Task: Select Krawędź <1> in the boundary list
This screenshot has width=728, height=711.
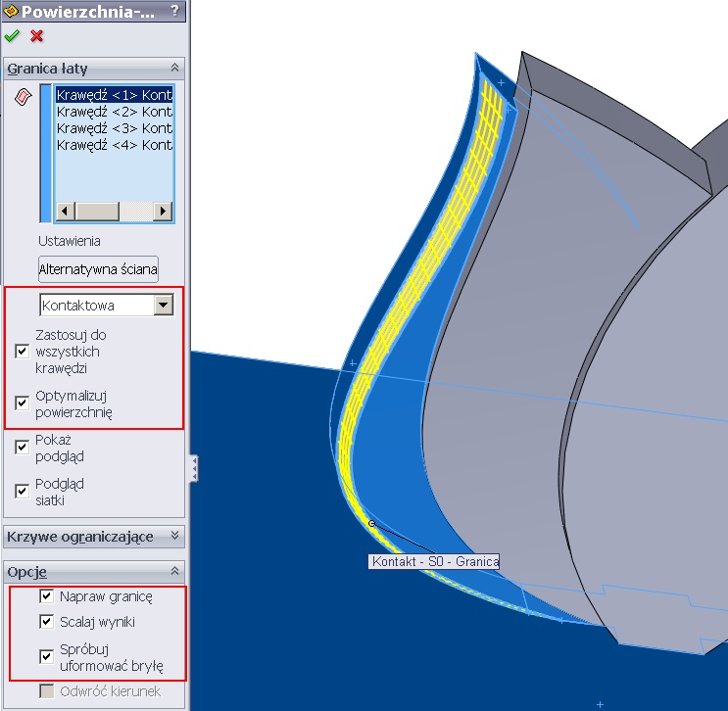Action: tap(115, 95)
